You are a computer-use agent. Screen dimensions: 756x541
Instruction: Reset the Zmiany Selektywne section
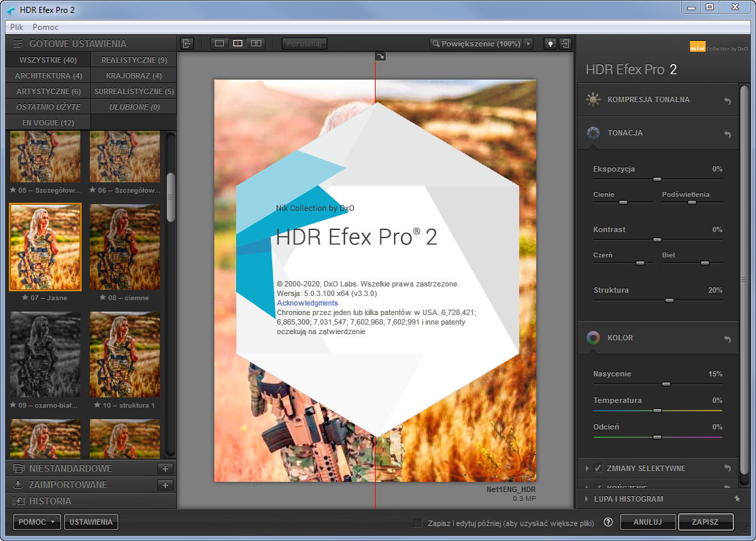click(727, 468)
